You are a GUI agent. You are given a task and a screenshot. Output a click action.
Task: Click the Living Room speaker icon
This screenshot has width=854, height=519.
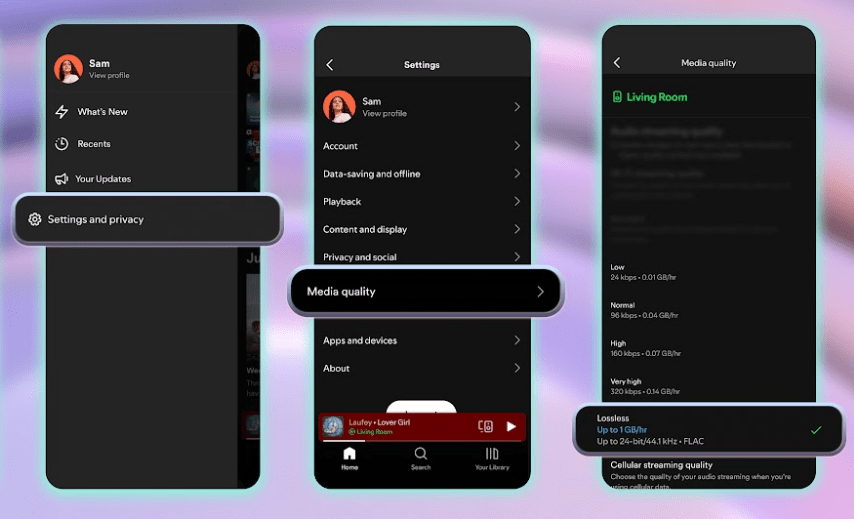(617, 97)
